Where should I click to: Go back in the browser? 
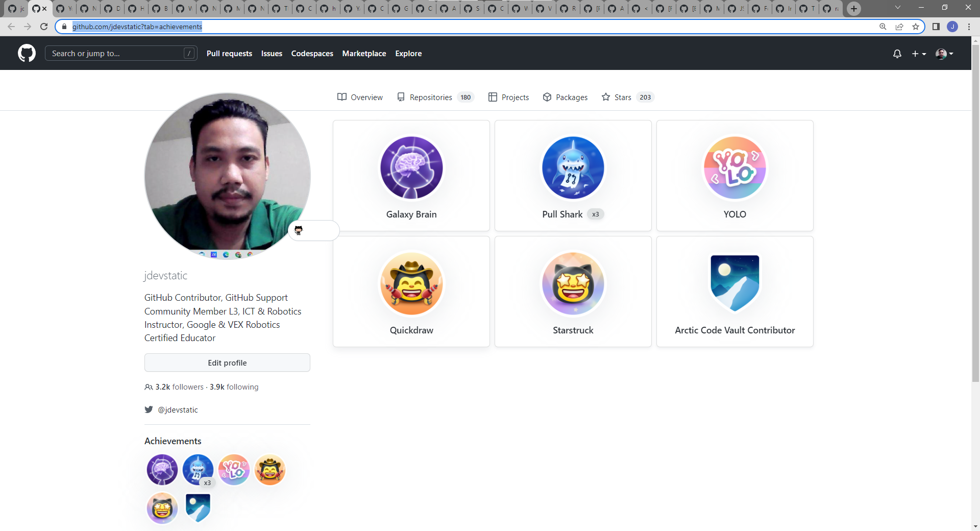(11, 27)
